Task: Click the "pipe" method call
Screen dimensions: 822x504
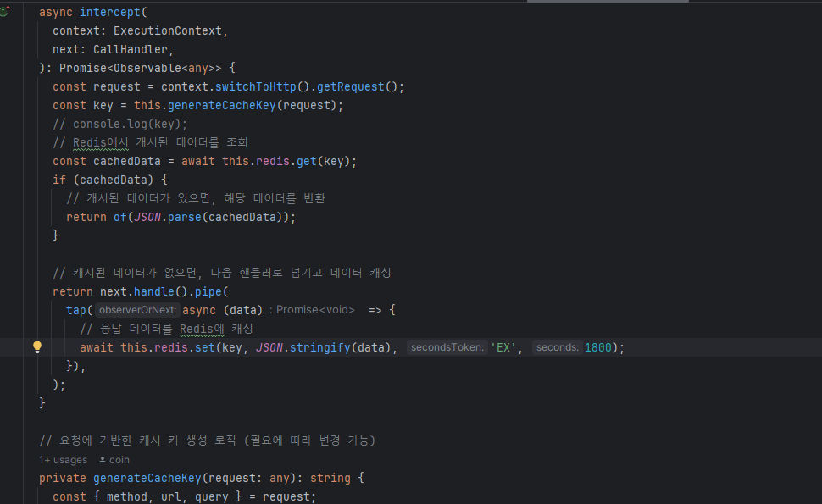Action: pos(208,291)
